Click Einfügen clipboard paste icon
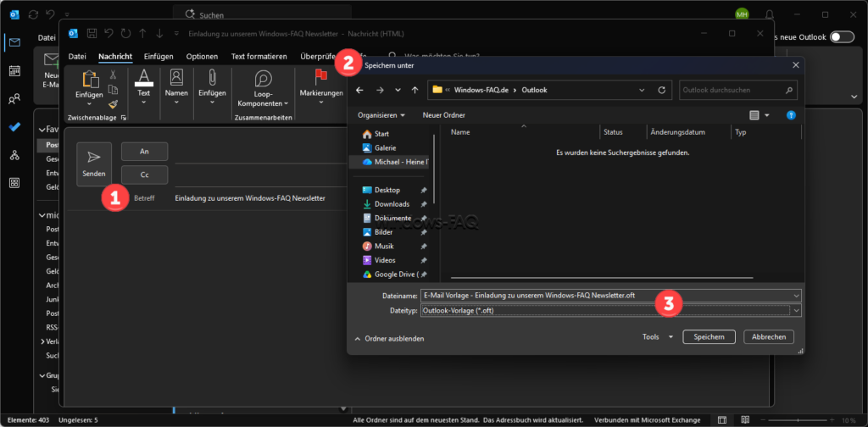The width and height of the screenshot is (868, 427). 90,79
